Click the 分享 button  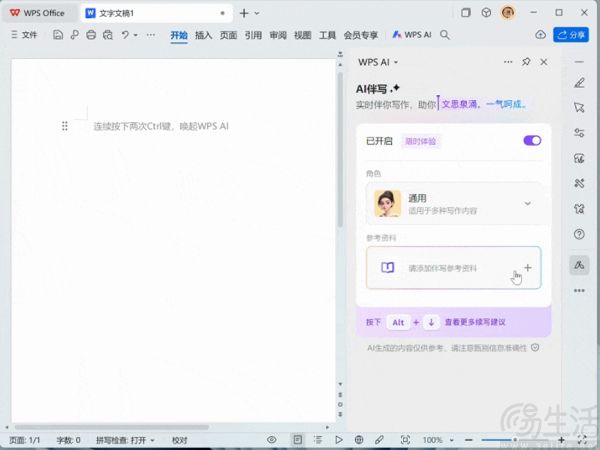point(571,35)
